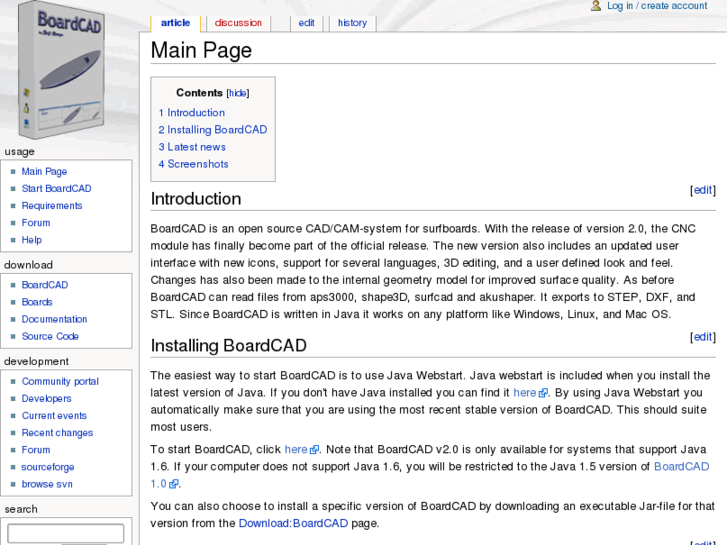Open Recent changes link
The width and height of the screenshot is (727, 545).
(x=57, y=433)
